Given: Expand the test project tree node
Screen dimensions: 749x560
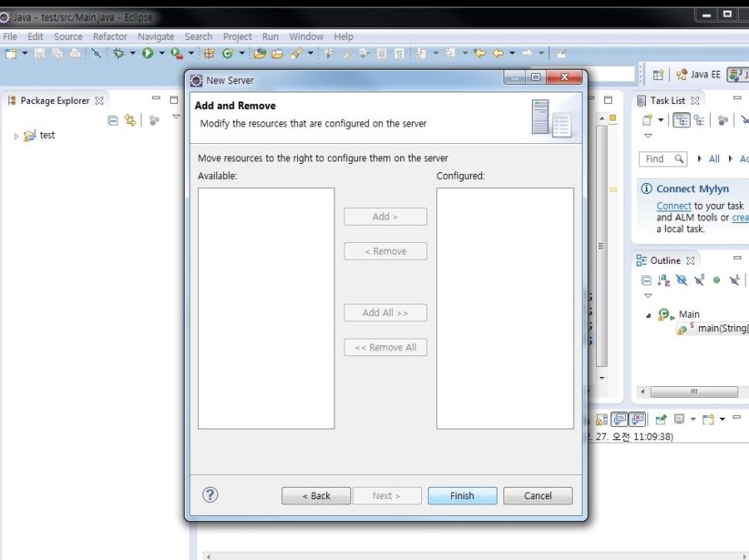Looking at the screenshot, I should [x=17, y=136].
